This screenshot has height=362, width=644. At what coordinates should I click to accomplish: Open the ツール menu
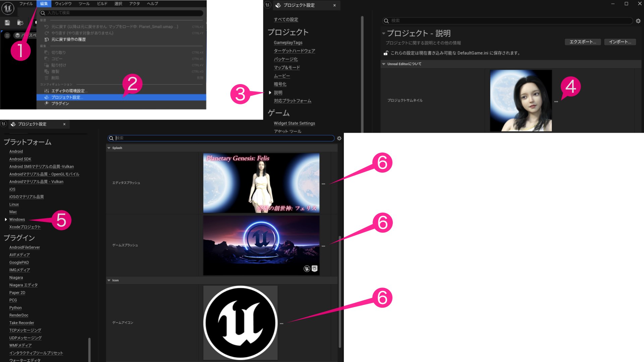(x=84, y=4)
